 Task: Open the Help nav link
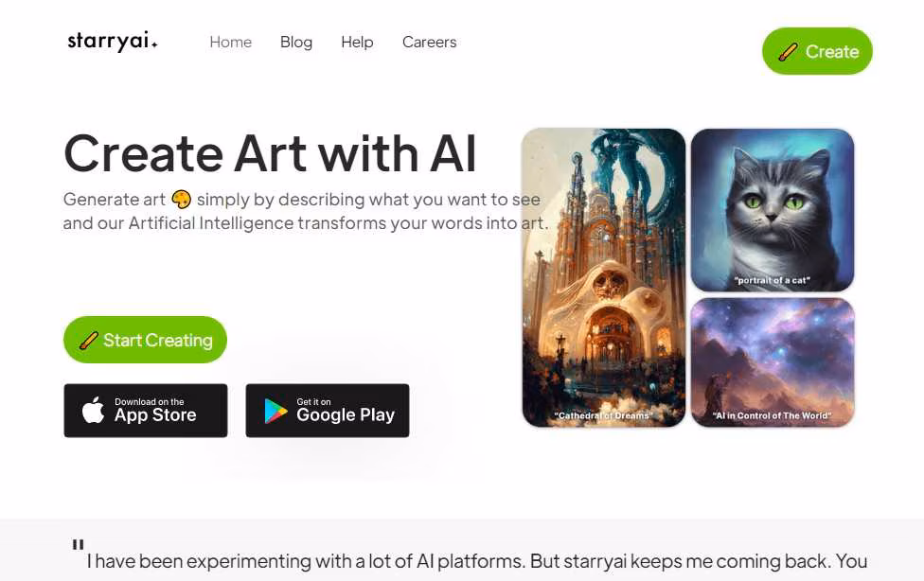357,42
